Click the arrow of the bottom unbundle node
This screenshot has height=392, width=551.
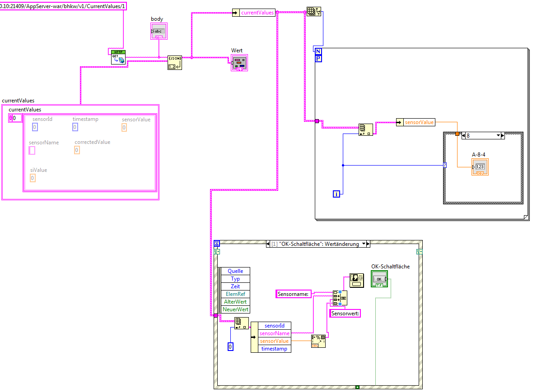[254, 337]
